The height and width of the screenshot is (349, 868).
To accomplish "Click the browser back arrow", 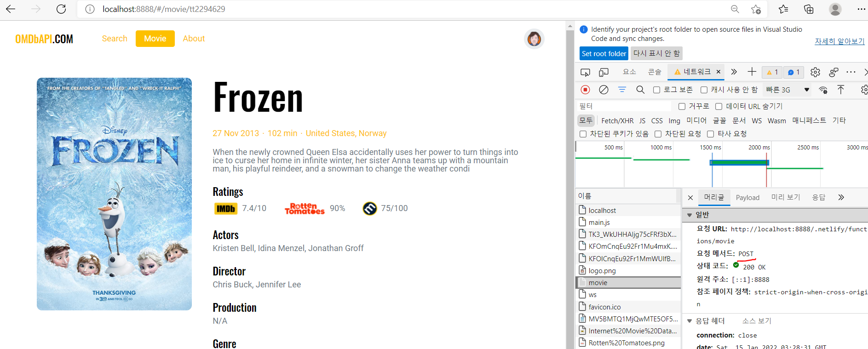I will point(11,9).
